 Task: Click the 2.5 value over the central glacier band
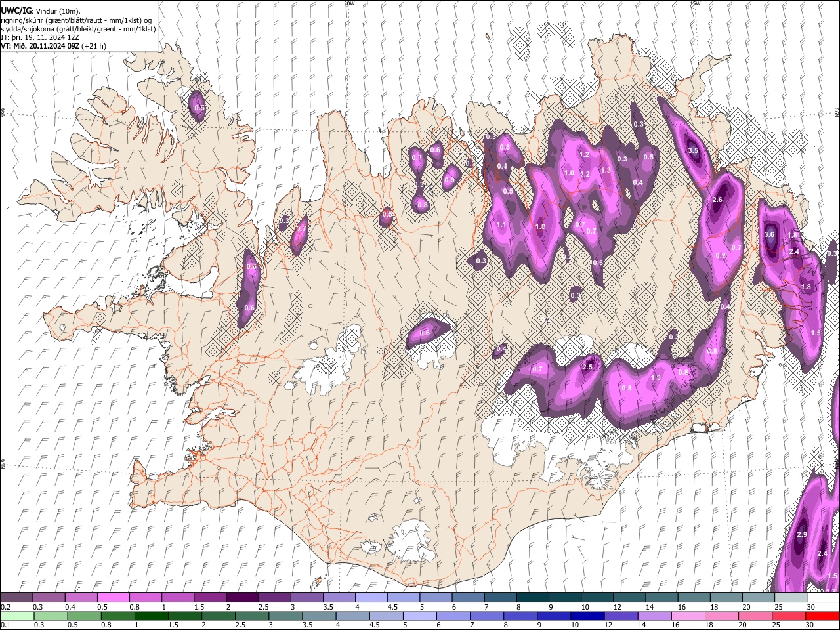(x=587, y=367)
